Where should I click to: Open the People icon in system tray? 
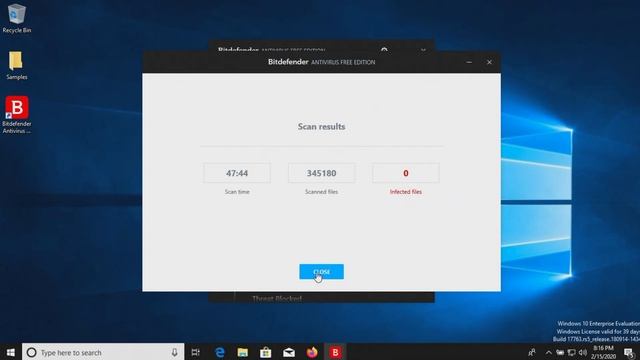(x=532, y=352)
